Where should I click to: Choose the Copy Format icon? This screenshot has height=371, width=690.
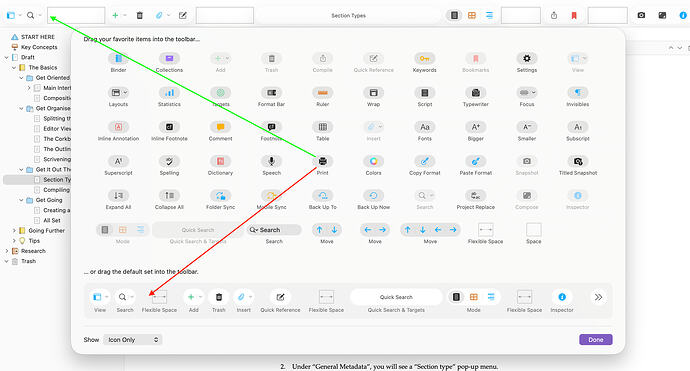tap(424, 162)
